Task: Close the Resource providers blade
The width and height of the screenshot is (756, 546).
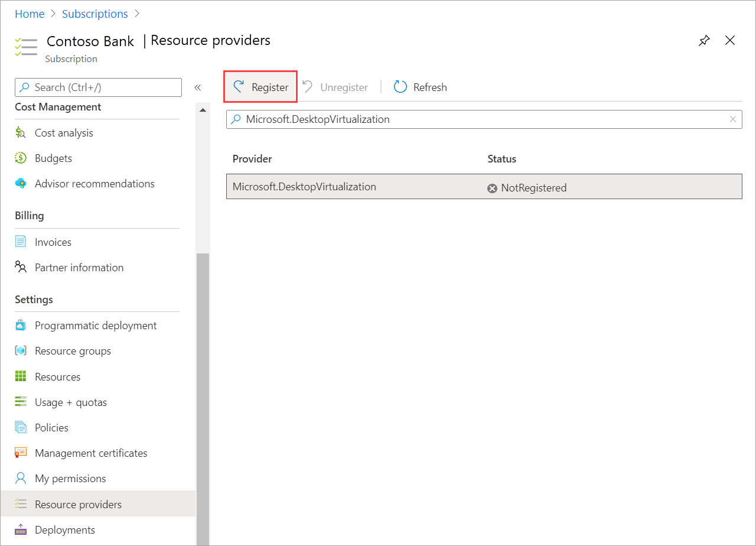Action: [x=730, y=40]
